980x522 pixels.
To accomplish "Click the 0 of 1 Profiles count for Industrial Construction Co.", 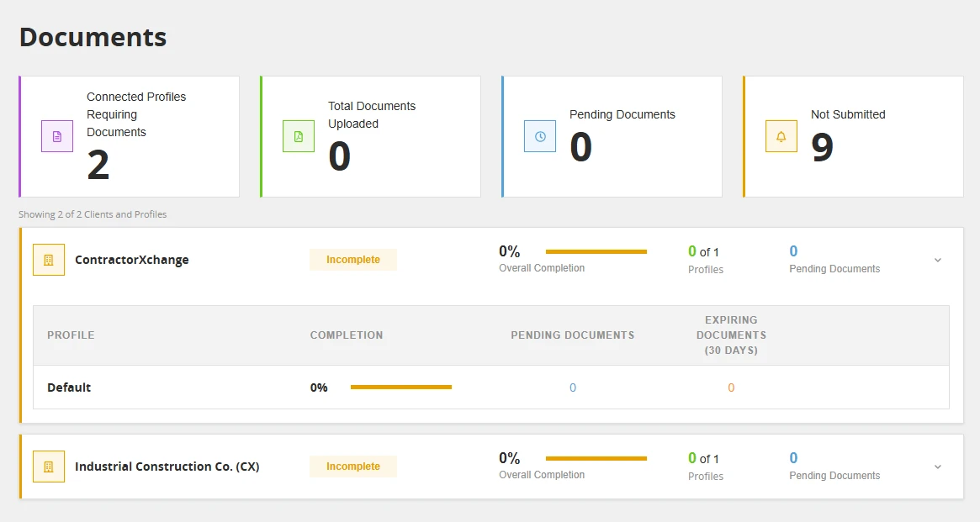I will 706,467.
